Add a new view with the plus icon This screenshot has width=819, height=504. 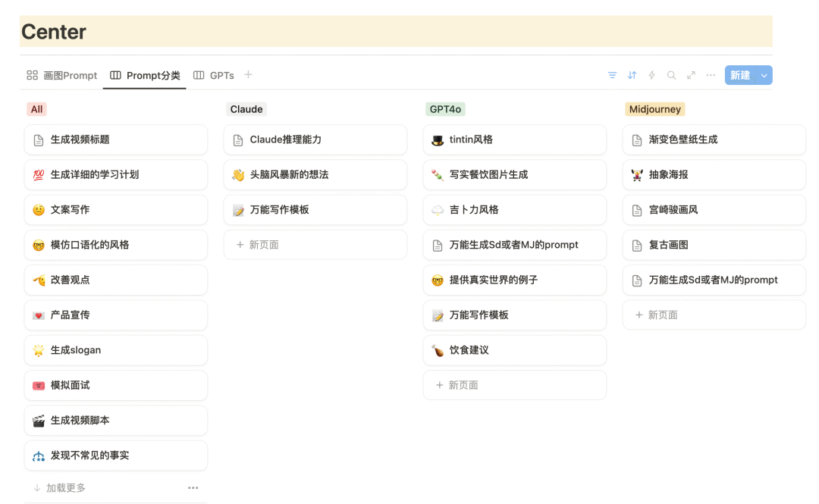pyautogui.click(x=248, y=75)
